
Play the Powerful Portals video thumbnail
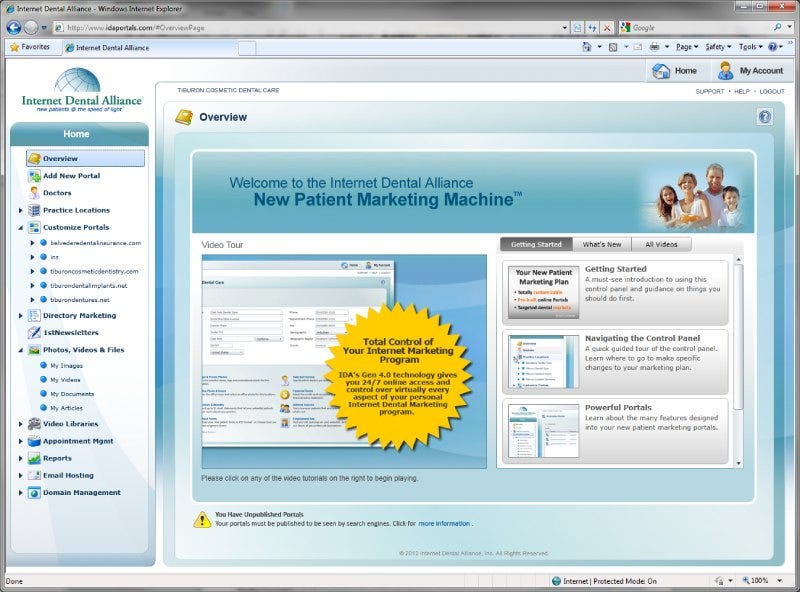tap(544, 431)
